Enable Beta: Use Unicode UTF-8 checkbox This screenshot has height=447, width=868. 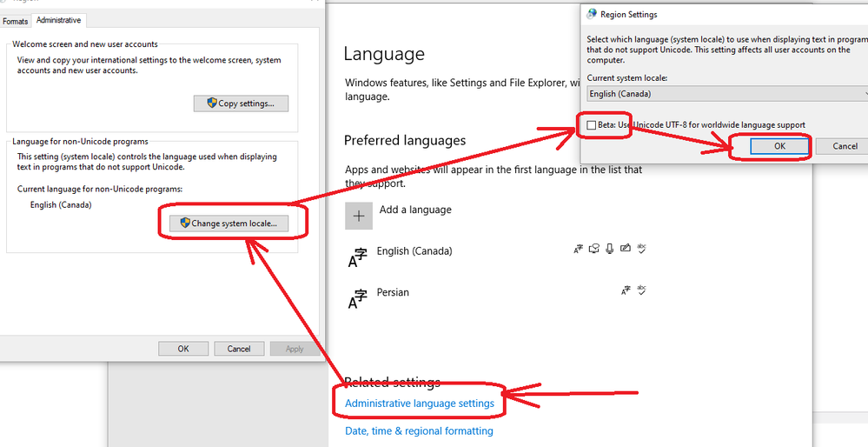coord(591,125)
